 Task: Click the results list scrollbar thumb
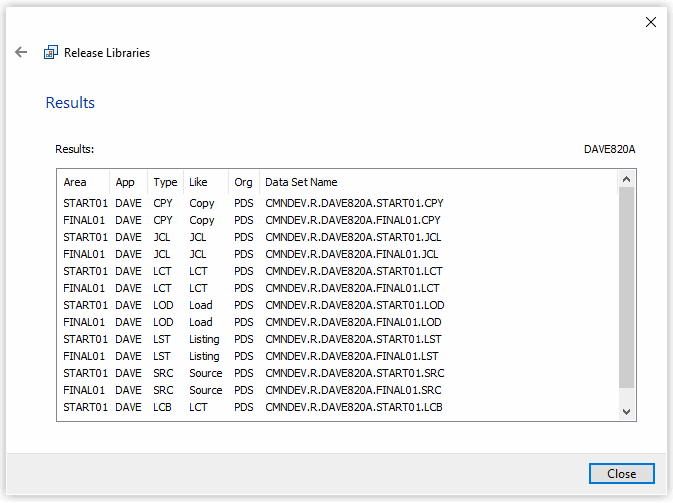click(626, 288)
